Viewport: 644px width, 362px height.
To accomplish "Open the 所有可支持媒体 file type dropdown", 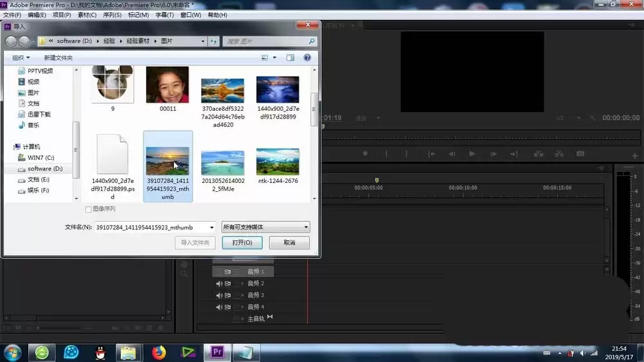I will point(265,227).
